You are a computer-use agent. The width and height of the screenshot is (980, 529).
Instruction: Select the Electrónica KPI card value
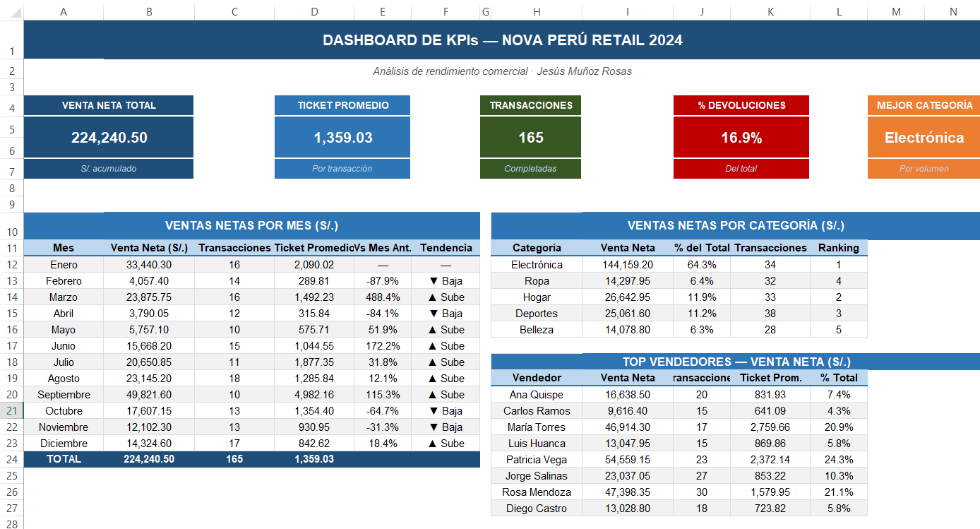click(x=924, y=138)
